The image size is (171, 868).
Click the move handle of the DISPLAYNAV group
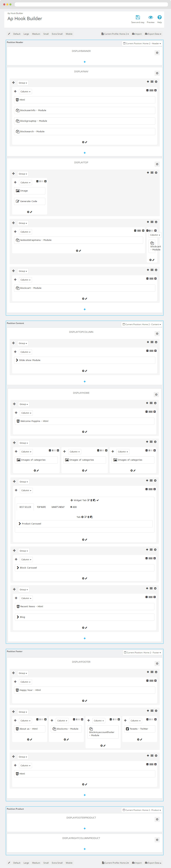[14, 83]
